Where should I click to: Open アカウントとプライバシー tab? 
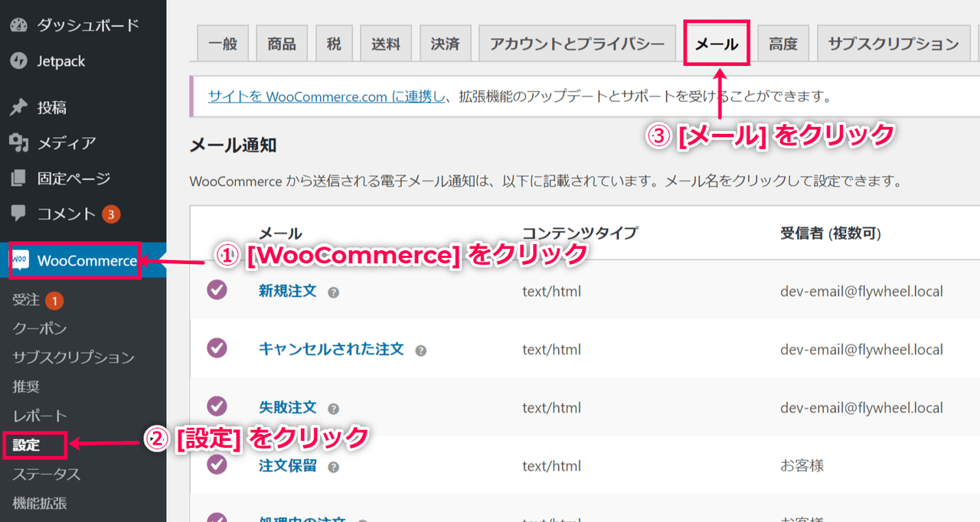(x=577, y=44)
